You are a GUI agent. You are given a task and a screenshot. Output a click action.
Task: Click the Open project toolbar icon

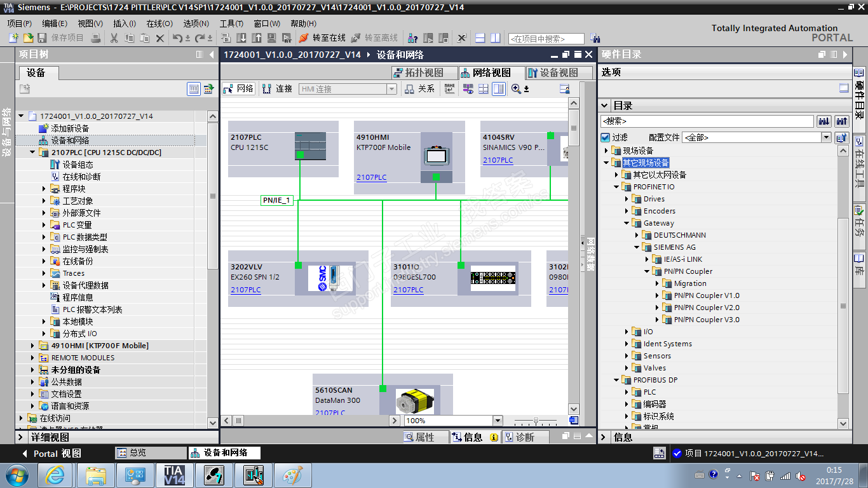(29, 38)
